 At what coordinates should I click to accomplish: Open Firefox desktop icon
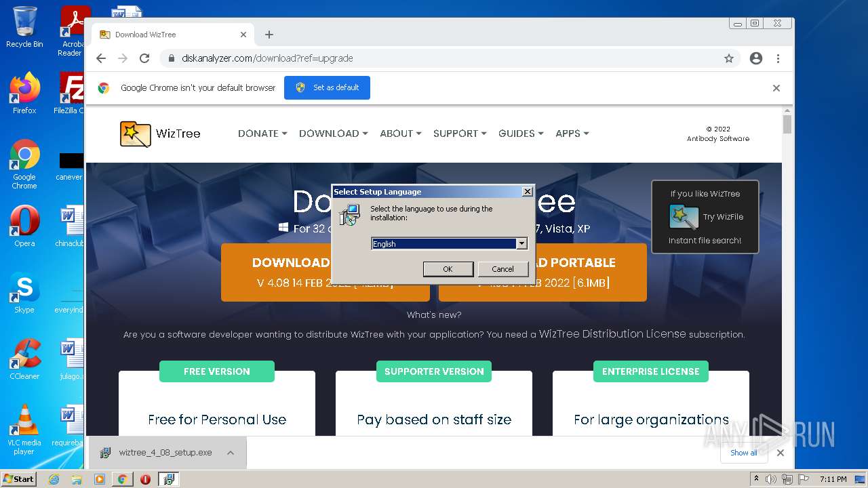[x=24, y=94]
